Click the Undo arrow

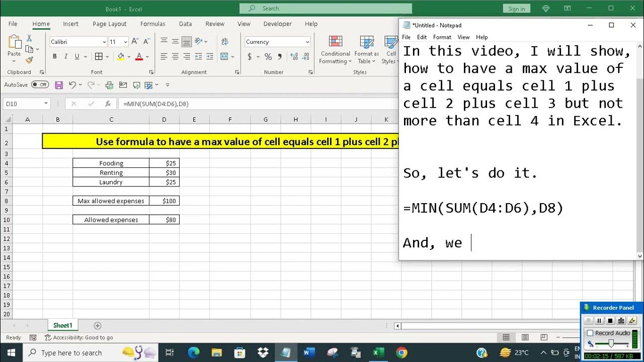point(72,85)
